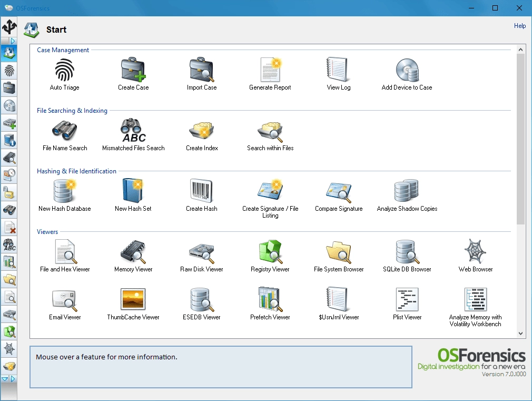Click Create Index
The width and height of the screenshot is (532, 401).
[x=202, y=135]
